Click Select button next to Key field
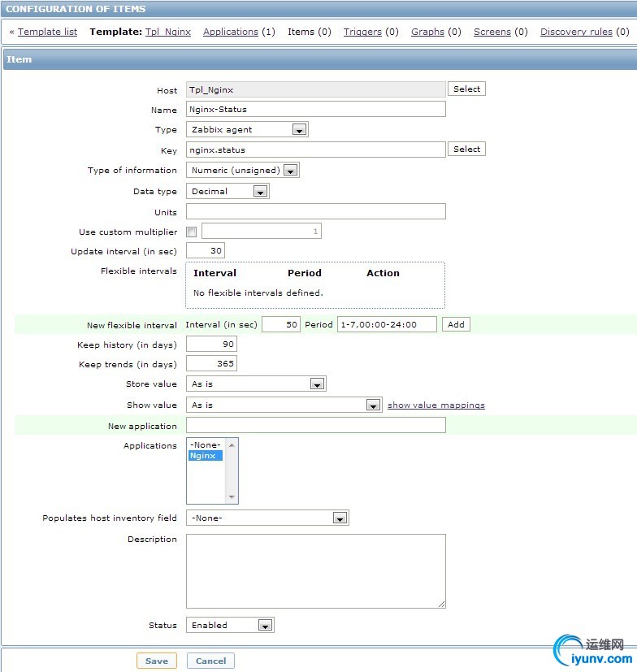The width and height of the screenshot is (637, 672). [x=466, y=150]
